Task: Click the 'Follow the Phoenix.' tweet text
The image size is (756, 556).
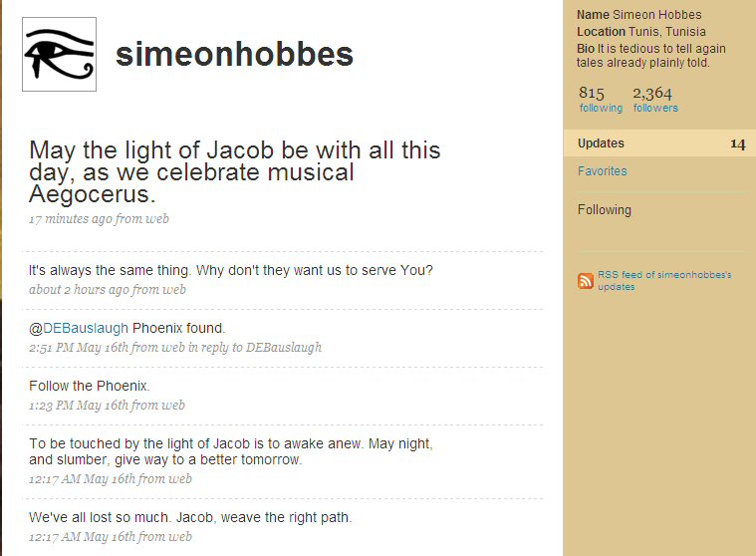Action: [x=90, y=386]
